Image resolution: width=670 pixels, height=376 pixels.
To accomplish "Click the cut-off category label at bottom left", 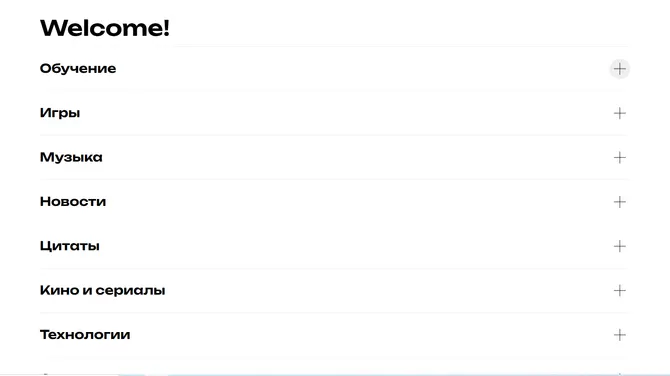I will pos(46,374).
